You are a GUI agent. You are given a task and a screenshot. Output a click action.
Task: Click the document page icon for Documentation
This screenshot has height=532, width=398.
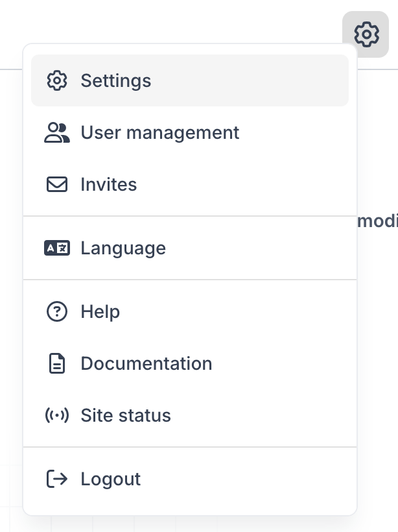57,363
